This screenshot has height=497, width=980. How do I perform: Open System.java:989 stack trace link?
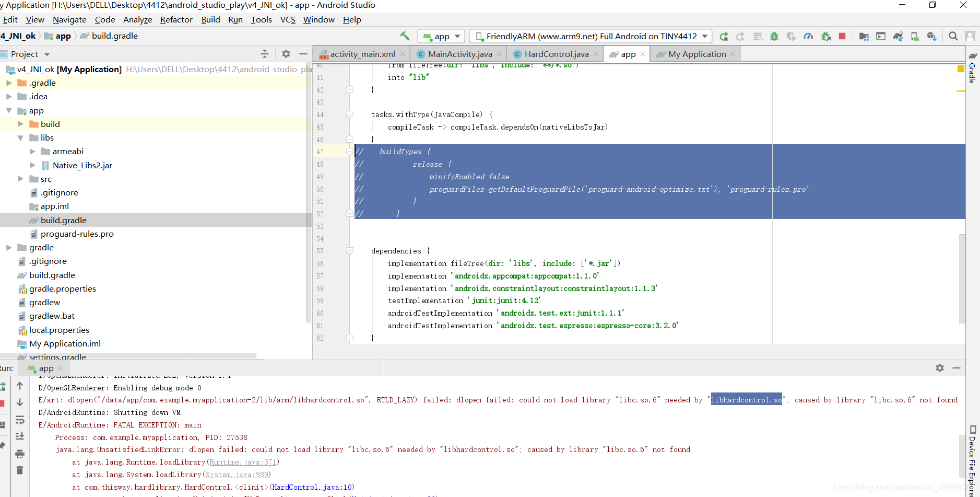(237, 475)
